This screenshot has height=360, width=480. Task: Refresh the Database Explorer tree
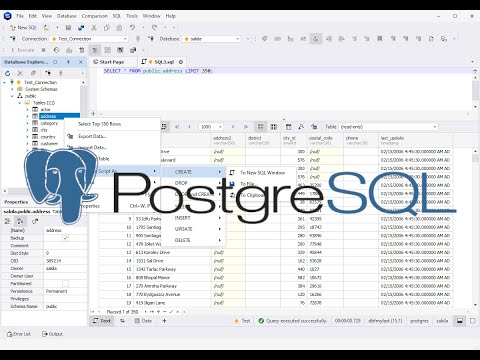pyautogui.click(x=8, y=73)
